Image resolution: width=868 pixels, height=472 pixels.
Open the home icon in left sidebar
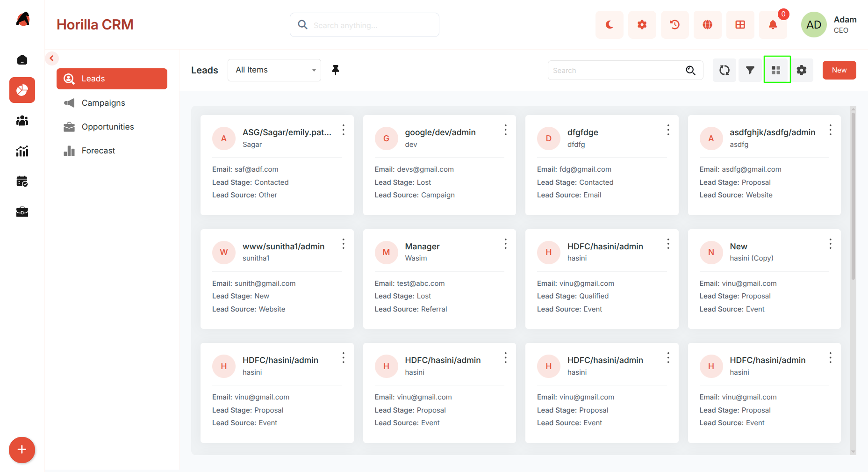click(22, 60)
